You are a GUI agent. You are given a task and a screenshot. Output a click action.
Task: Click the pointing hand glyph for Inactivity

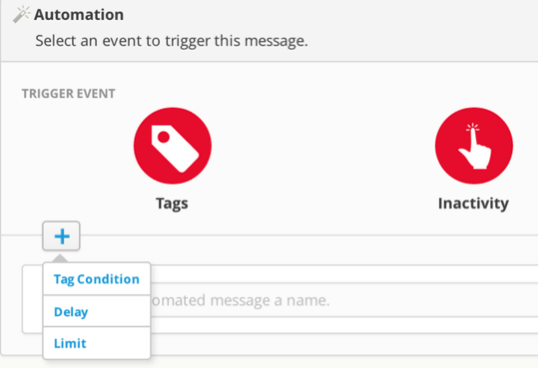[x=474, y=146]
